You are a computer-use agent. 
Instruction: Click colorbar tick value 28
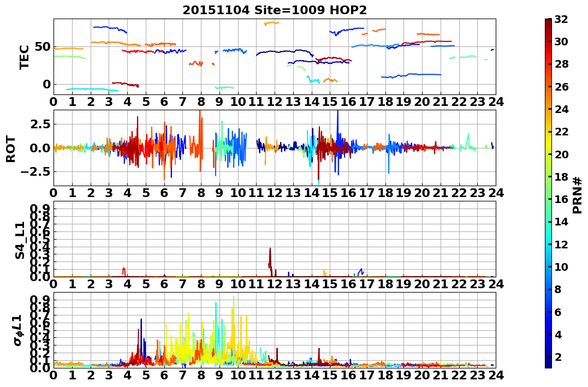[561, 64]
